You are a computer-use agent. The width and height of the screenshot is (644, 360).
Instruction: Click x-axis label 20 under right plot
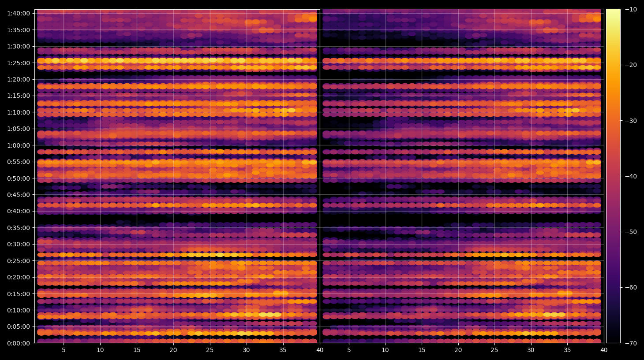[458, 350]
